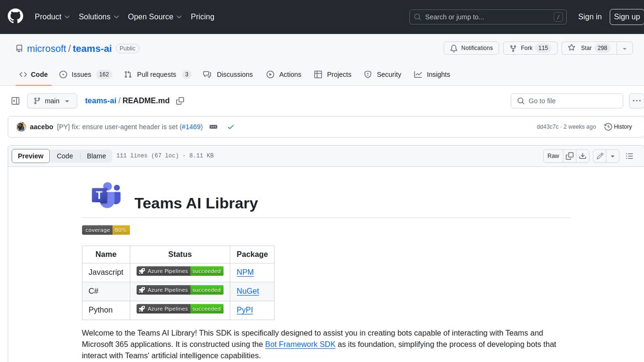Open the microsoft organization link
This screenshot has width=644, height=362.
[x=46, y=48]
